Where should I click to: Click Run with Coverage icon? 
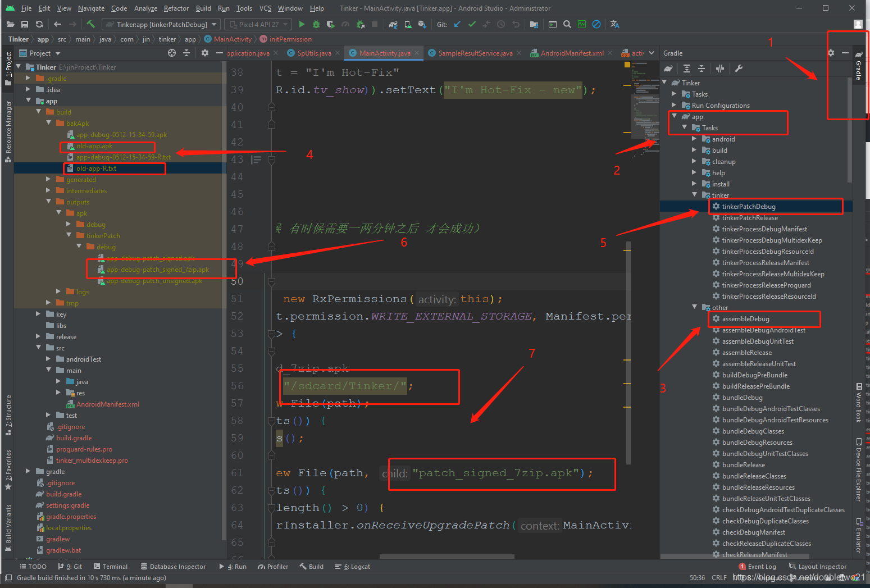[x=331, y=24]
